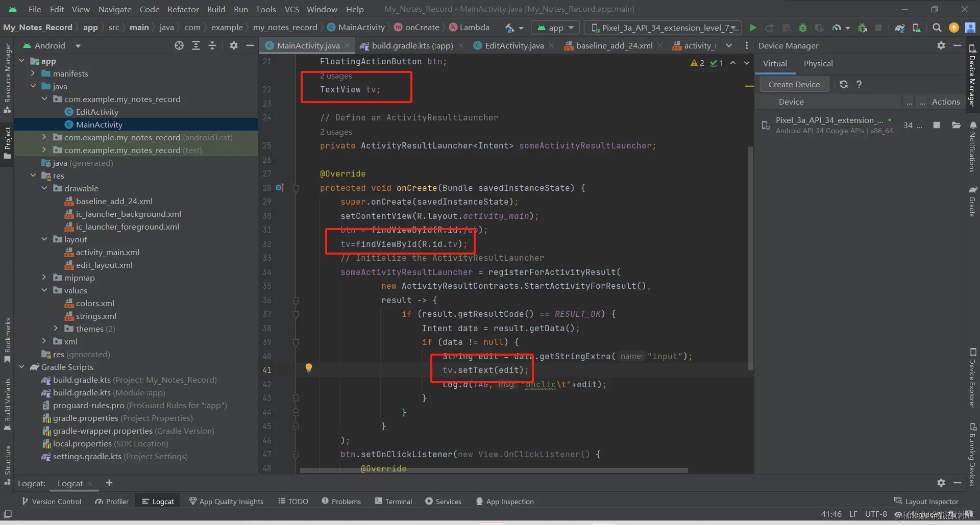The width and height of the screenshot is (980, 525).
Task: Expand the mipmap folder
Action: coord(44,278)
